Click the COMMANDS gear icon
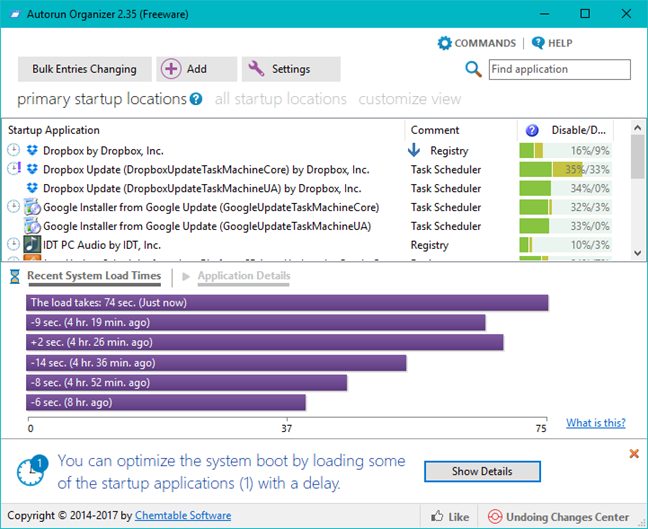This screenshot has width=648, height=529. (445, 43)
